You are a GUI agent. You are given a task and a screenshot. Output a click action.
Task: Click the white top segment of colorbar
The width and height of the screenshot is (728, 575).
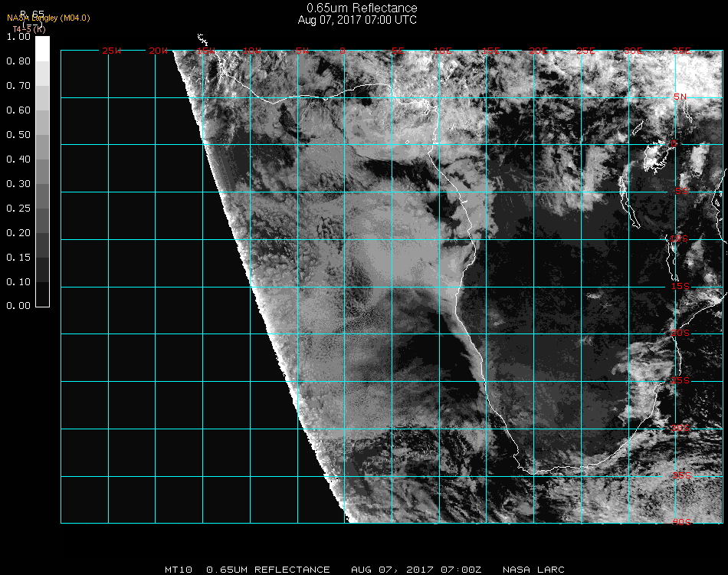(42, 49)
